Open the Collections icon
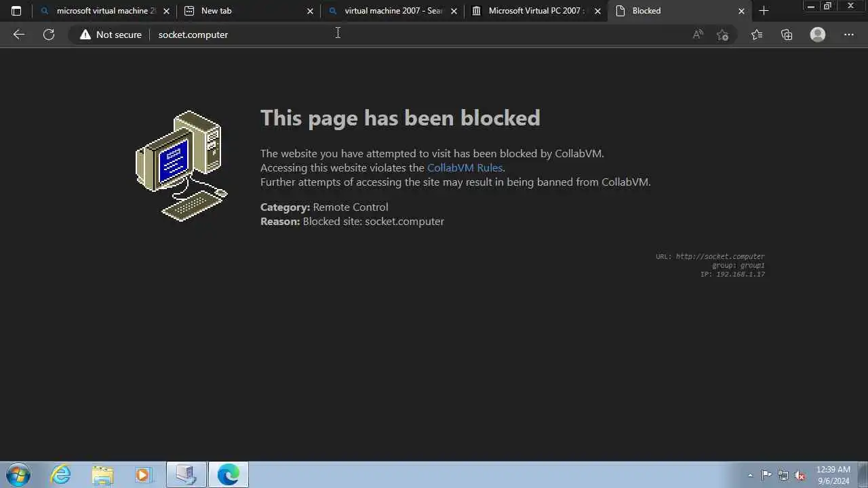Screen dimensions: 868x488 coord(787,35)
